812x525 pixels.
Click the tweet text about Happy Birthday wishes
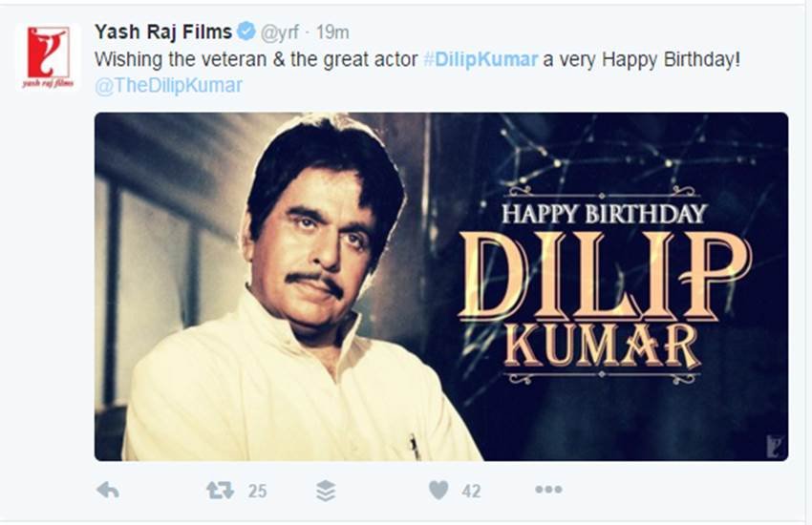click(x=417, y=59)
